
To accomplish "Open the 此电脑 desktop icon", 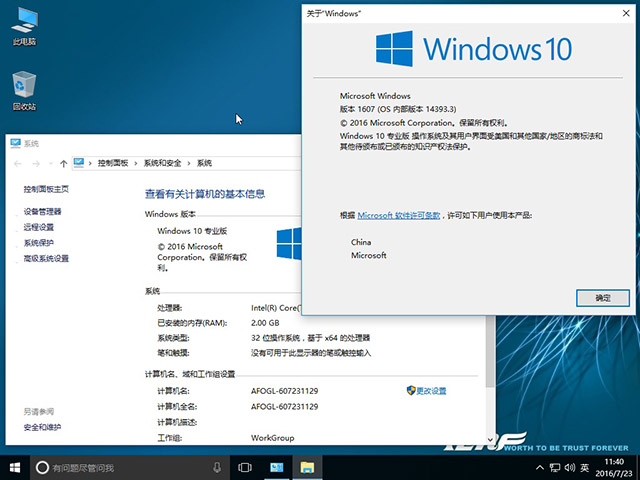I will coord(24,22).
